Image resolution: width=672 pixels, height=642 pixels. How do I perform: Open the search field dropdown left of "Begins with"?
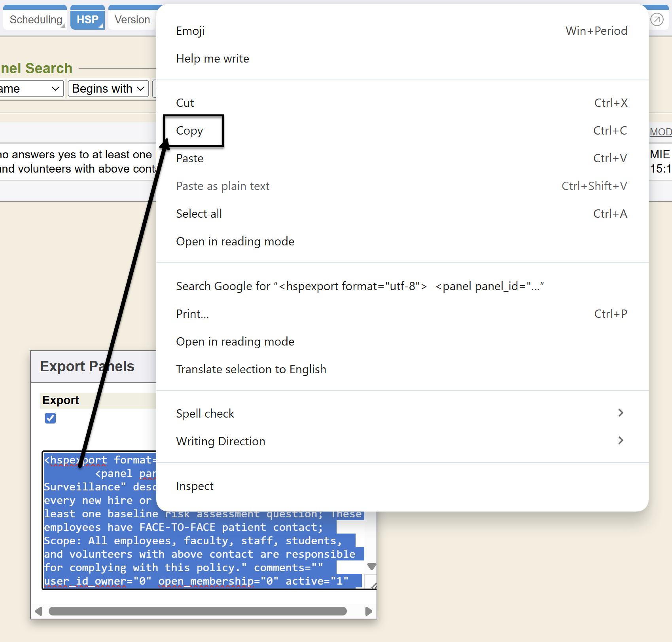pyautogui.click(x=31, y=89)
